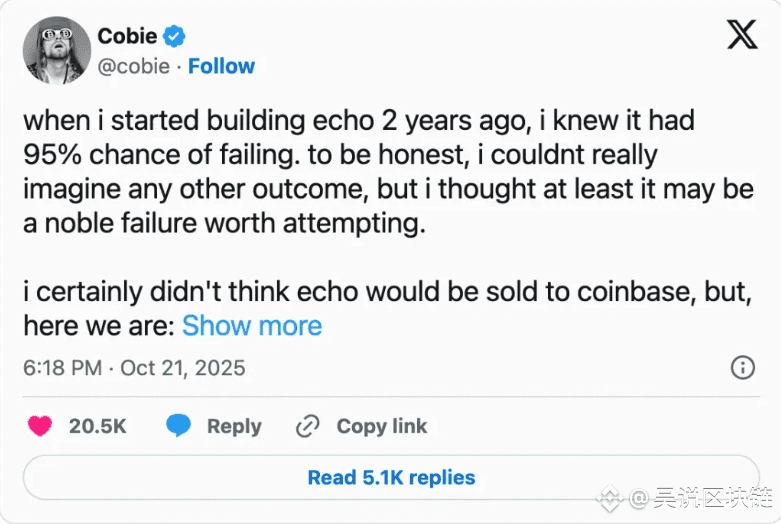
Task: Click the watermark logo icon at bottom
Action: [x=610, y=497]
